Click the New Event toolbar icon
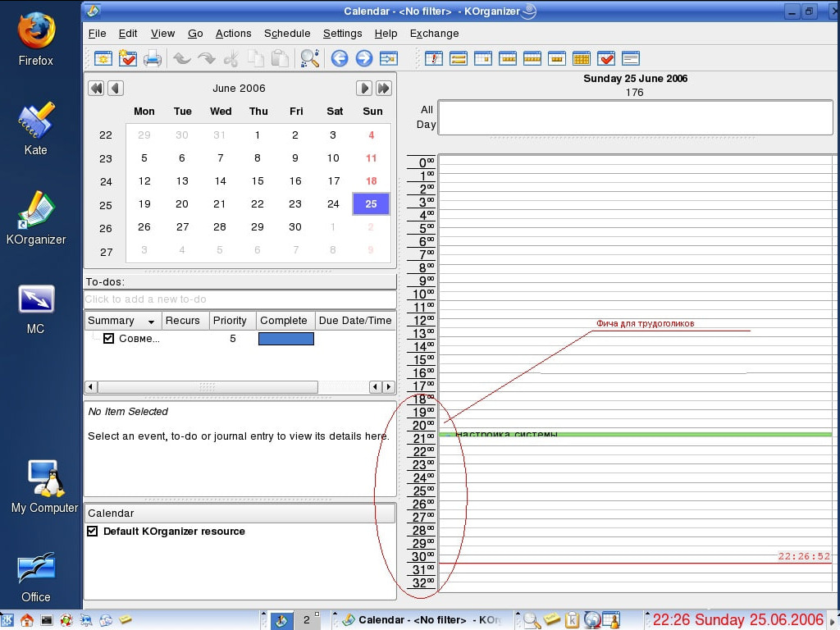 [103, 58]
